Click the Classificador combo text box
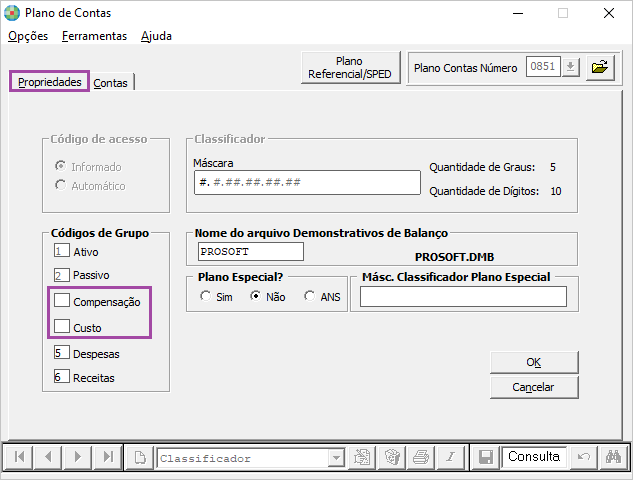 (x=243, y=458)
